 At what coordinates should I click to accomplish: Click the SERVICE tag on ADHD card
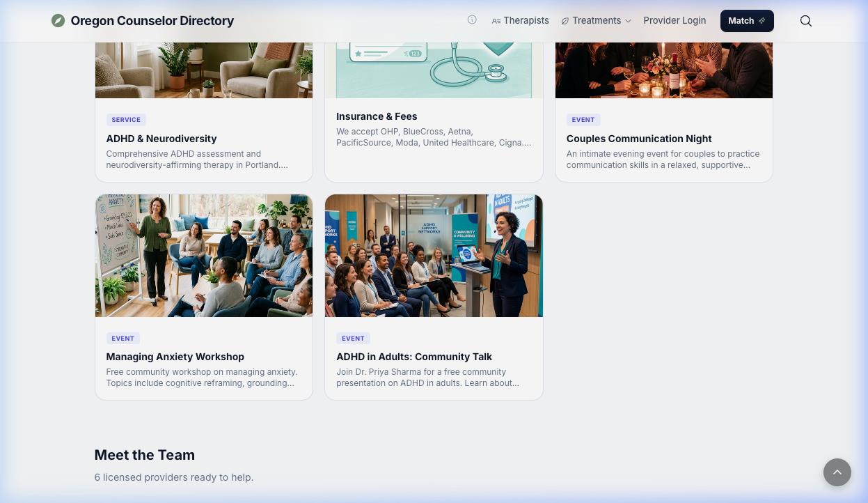coord(126,120)
